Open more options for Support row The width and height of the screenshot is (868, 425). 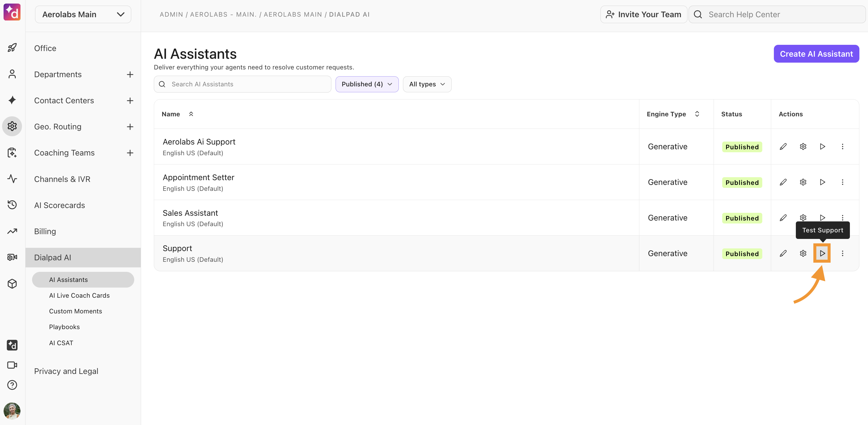click(x=842, y=253)
